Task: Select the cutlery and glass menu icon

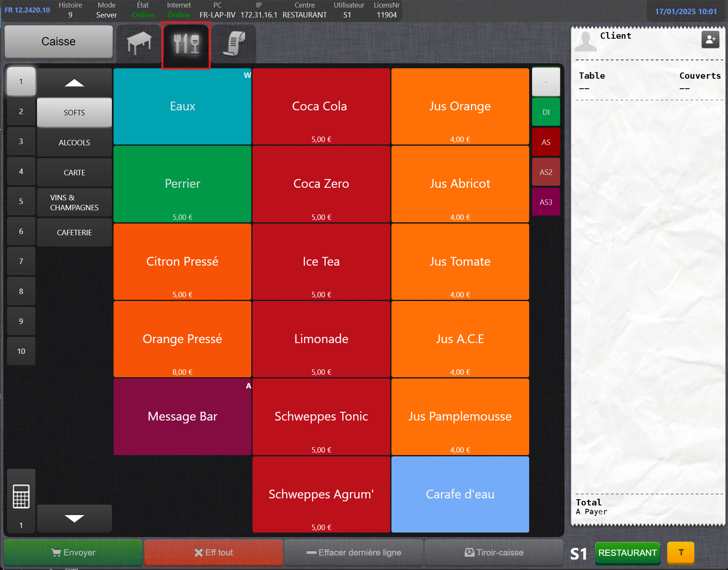Action: (186, 45)
